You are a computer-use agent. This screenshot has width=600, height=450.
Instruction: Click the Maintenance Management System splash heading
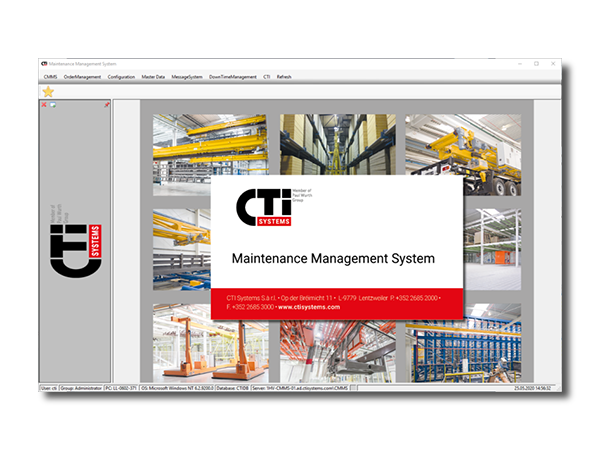coord(333,258)
